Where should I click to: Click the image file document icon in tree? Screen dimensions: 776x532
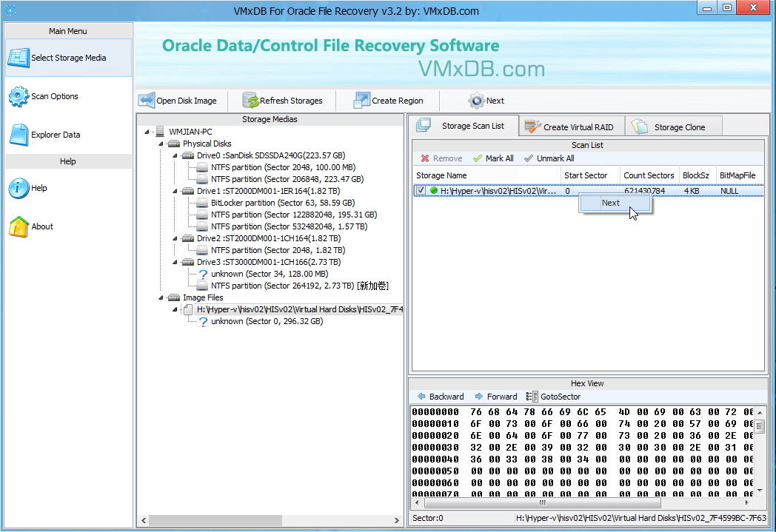(x=187, y=309)
